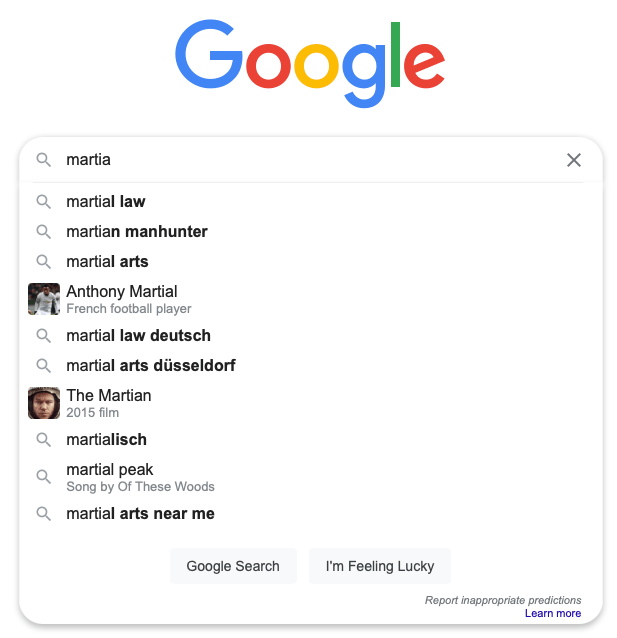This screenshot has width=617, height=638.
Task: Click the search icon next to "martial peak"
Action: pos(44,477)
